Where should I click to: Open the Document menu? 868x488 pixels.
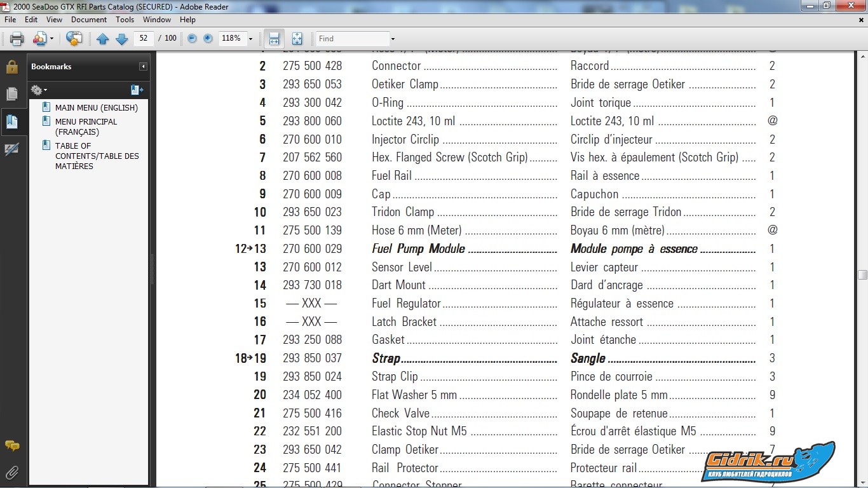(x=88, y=20)
